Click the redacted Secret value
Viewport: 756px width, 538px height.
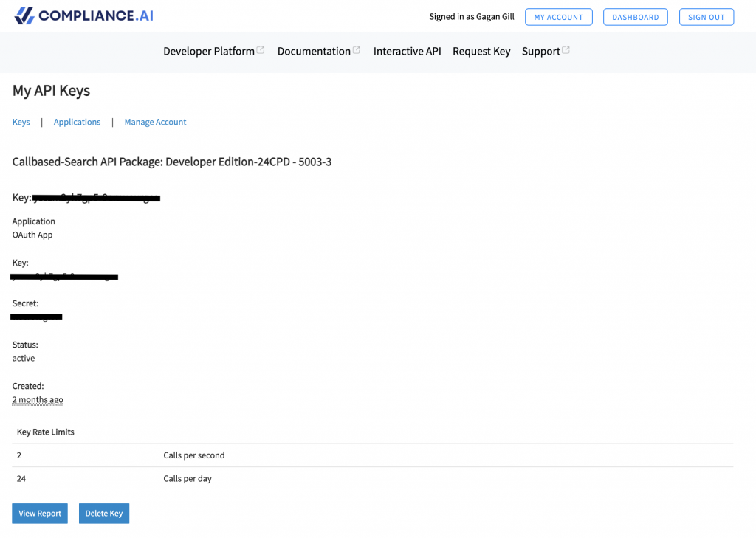36,317
